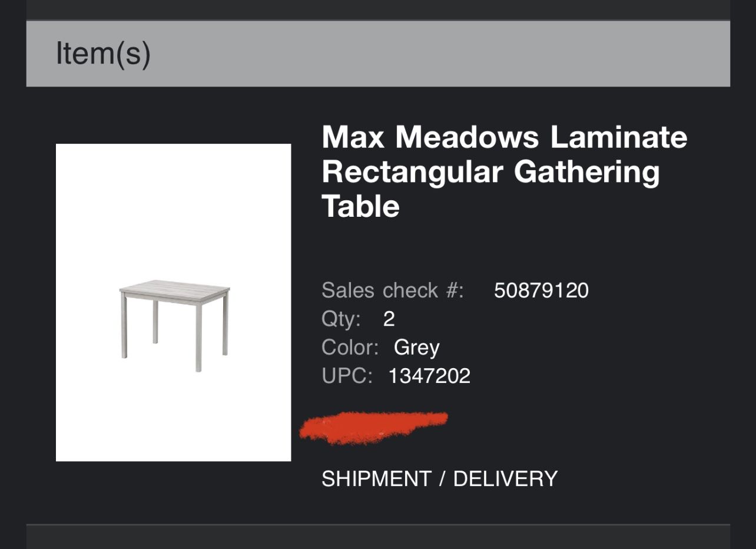Select the UPC number 1347202
Viewport: 756px width, 549px height.
pos(429,376)
